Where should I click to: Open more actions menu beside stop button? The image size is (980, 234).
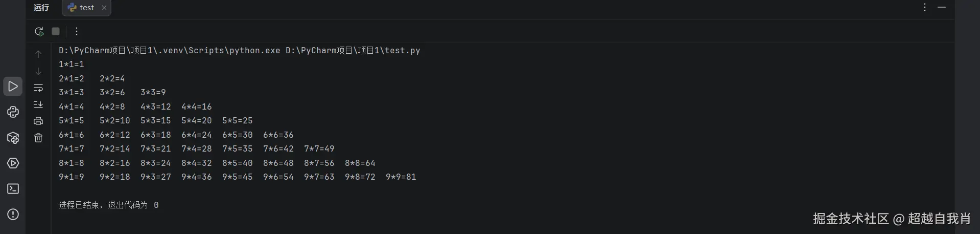[77, 31]
